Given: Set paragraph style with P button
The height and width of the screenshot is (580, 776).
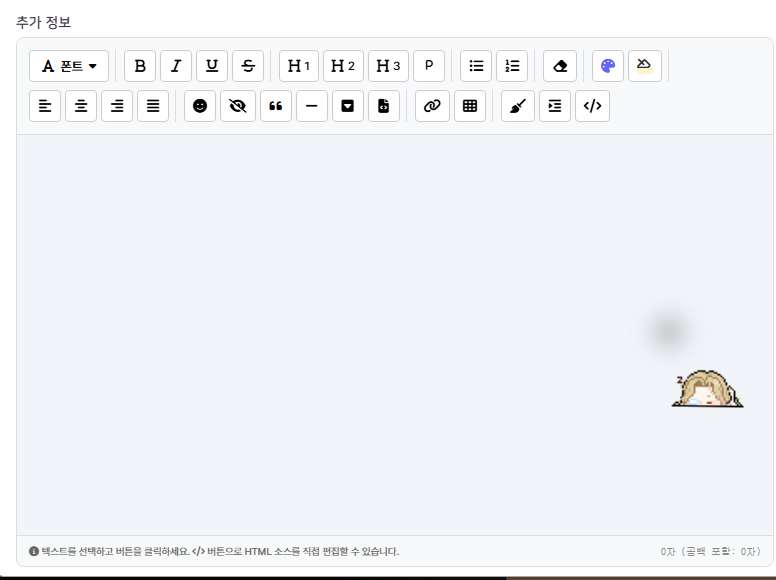Looking at the screenshot, I should point(429,66).
